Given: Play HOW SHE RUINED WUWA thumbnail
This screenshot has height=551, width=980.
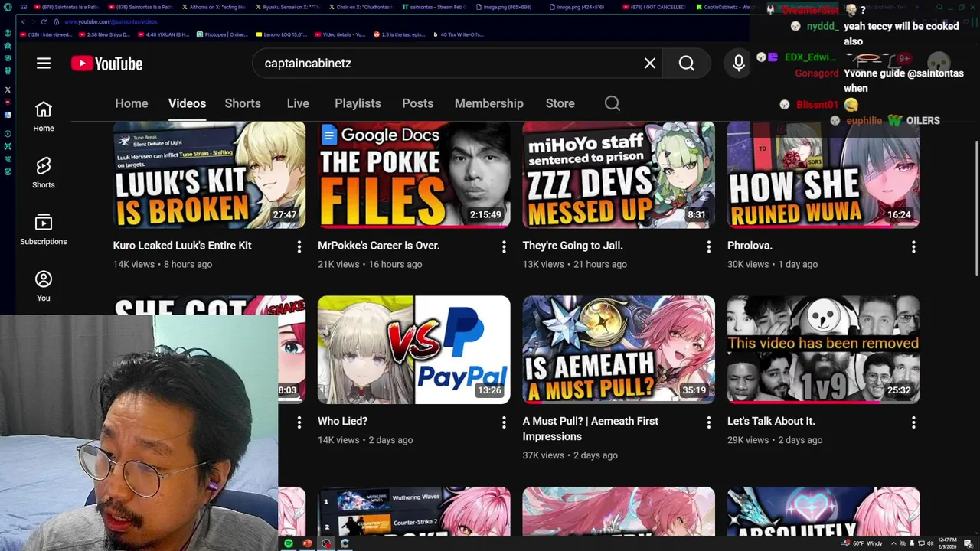Looking at the screenshot, I should 823,174.
